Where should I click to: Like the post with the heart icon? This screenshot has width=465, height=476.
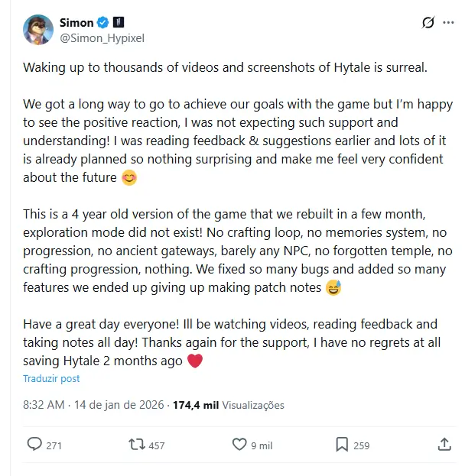tap(239, 445)
